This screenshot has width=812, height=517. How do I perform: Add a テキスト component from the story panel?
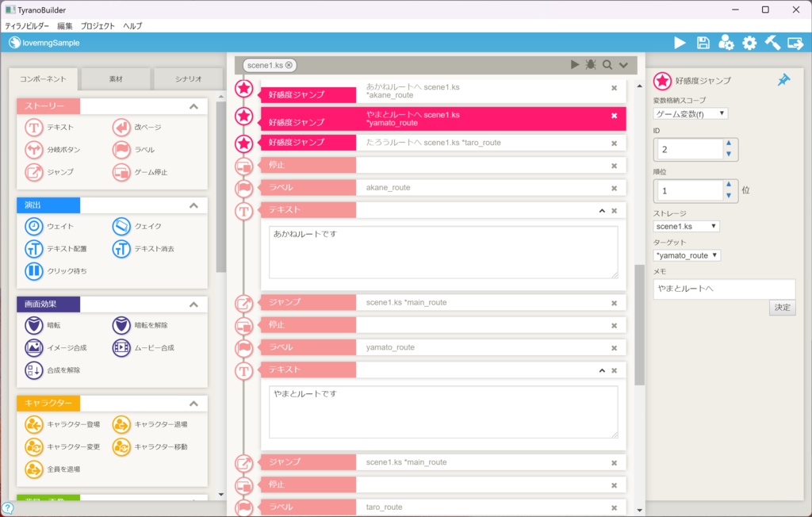pos(49,128)
